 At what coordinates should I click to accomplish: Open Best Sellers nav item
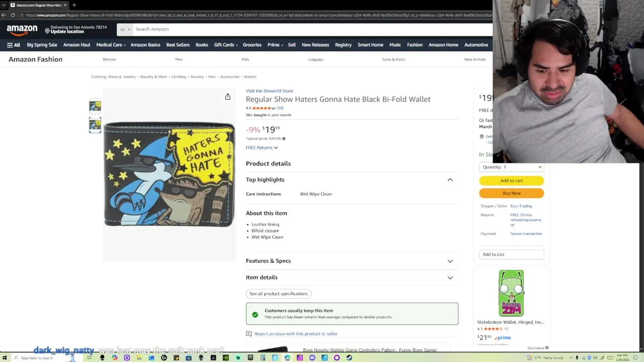click(178, 45)
